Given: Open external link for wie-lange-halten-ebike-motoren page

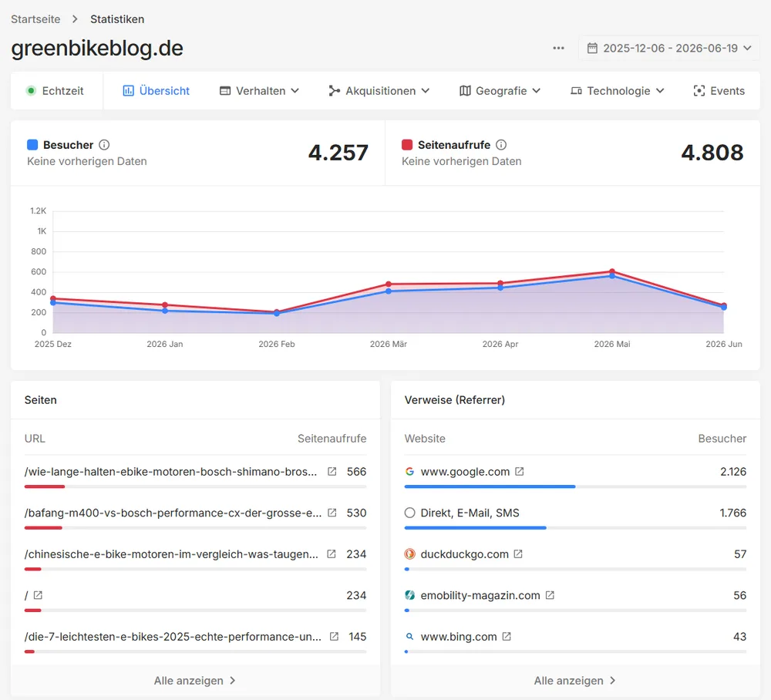Looking at the screenshot, I should tap(332, 471).
